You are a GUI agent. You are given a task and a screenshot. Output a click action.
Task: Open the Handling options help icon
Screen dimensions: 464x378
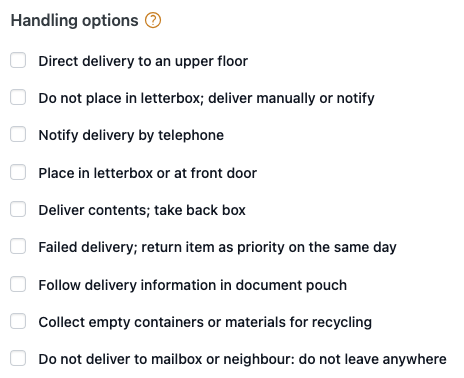tap(153, 20)
